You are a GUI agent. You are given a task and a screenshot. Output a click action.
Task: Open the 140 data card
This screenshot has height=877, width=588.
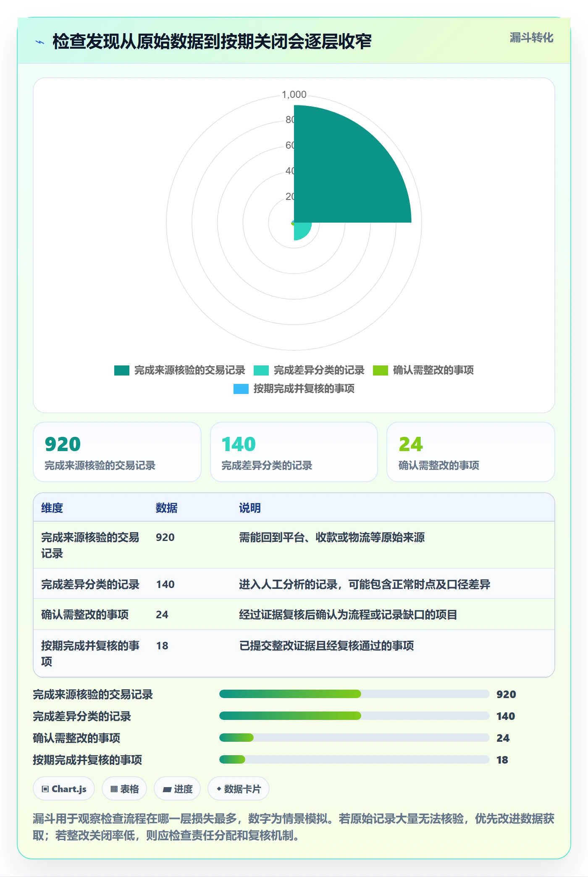click(x=294, y=452)
